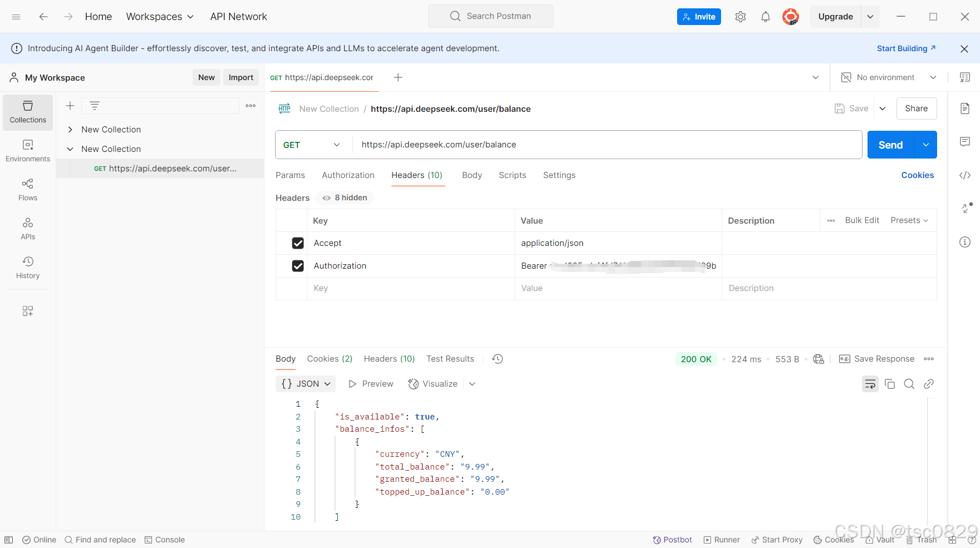Screen dimensions: 980x548
Task: Open response Cookies (2) tab
Action: 330,359
